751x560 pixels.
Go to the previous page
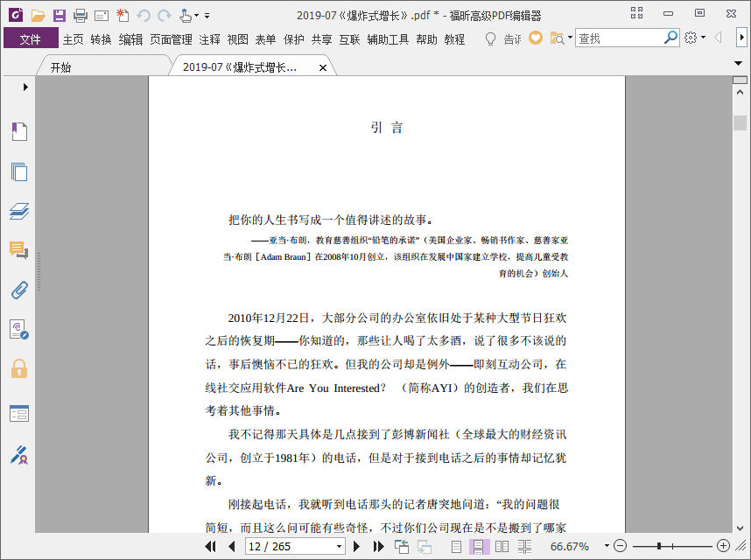(232, 546)
